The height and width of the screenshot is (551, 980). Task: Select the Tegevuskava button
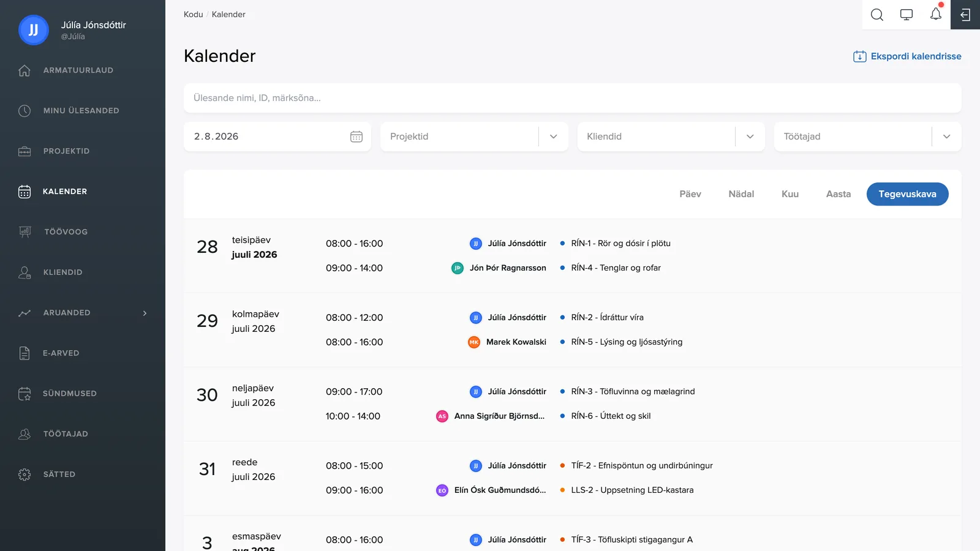click(x=908, y=194)
